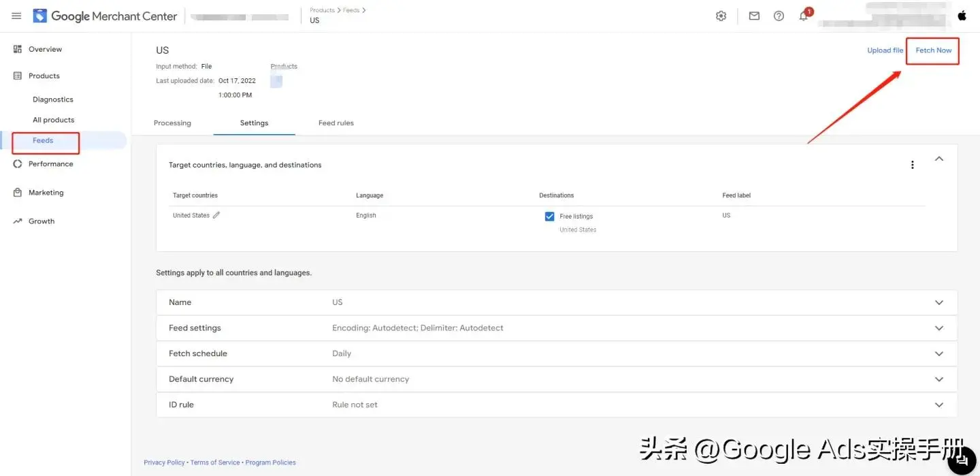Open the notifications bell icon
Viewport: 980px width, 476px height.
[x=804, y=16]
